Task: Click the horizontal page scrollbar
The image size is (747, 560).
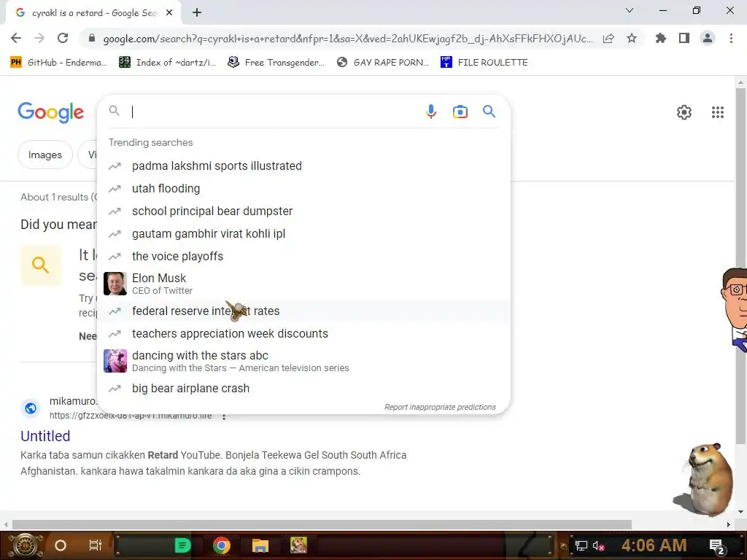Action: [x=322, y=525]
